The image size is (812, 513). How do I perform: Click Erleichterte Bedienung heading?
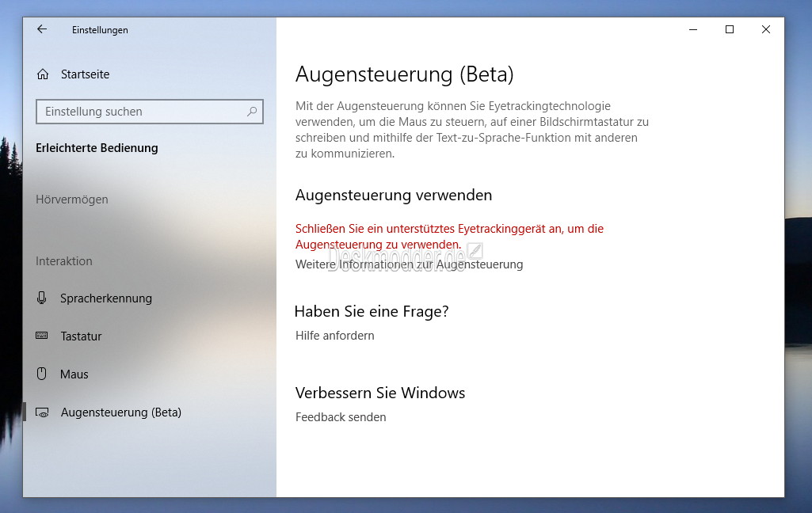[x=97, y=148]
